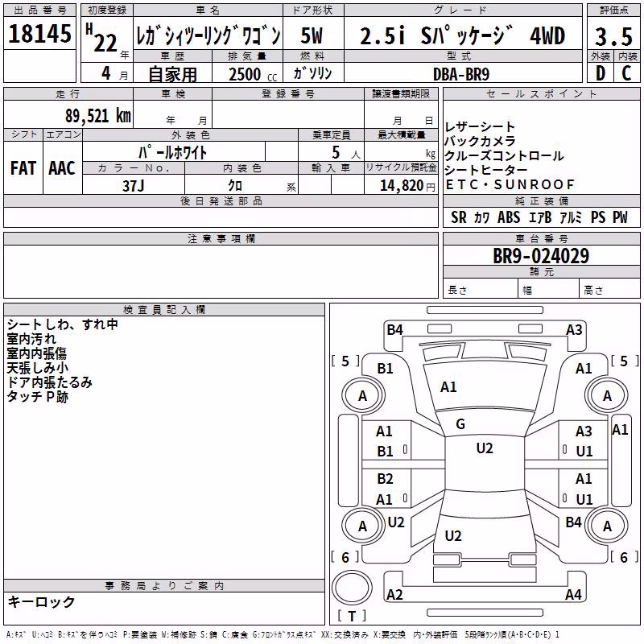The image size is (644, 644).
Task: Click the overall score 3.5
Action: coord(613,36)
